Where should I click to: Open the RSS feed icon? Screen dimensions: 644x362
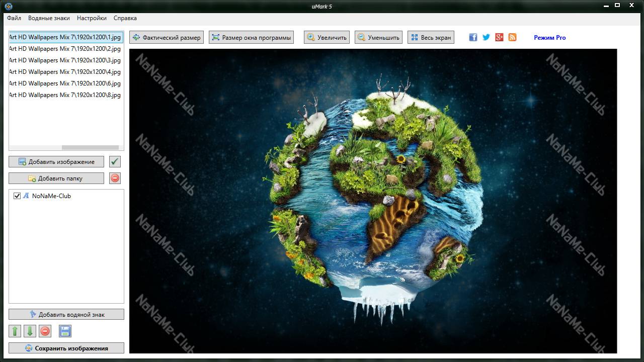pos(512,37)
